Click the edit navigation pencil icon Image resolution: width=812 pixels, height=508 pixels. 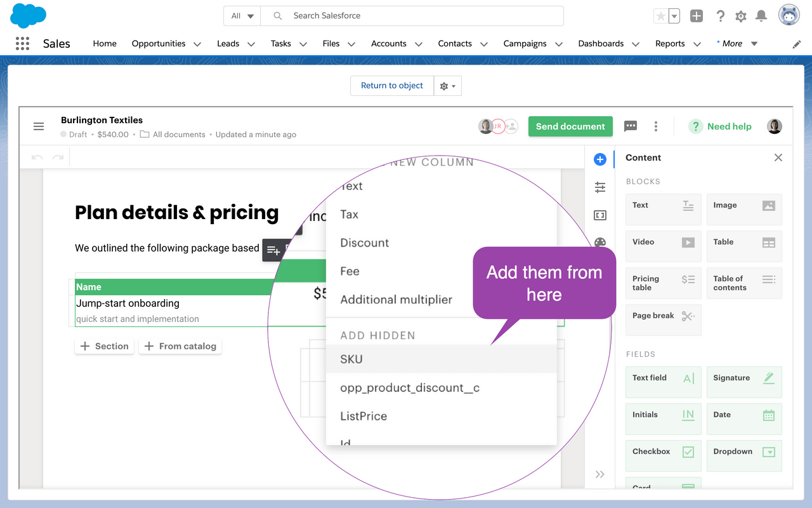[797, 44]
